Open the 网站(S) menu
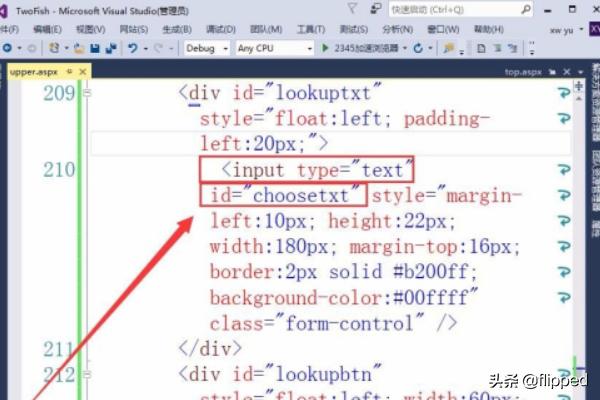This screenshot has width=600, height=400. 134,29
